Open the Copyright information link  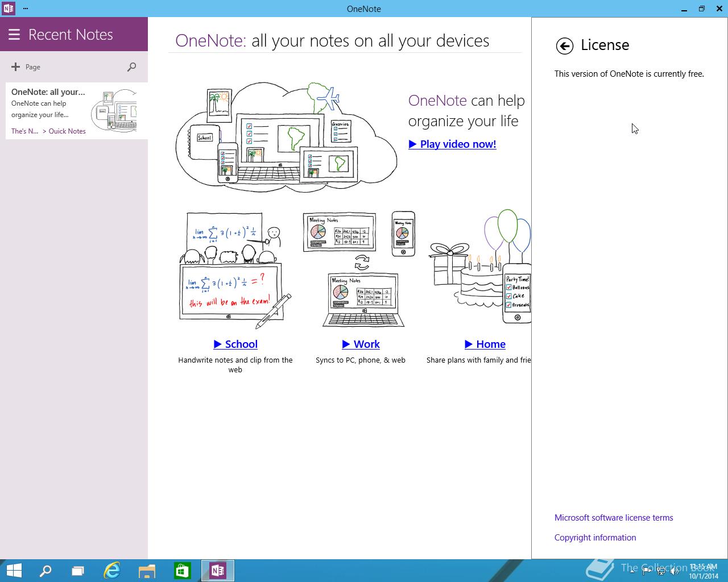click(595, 538)
